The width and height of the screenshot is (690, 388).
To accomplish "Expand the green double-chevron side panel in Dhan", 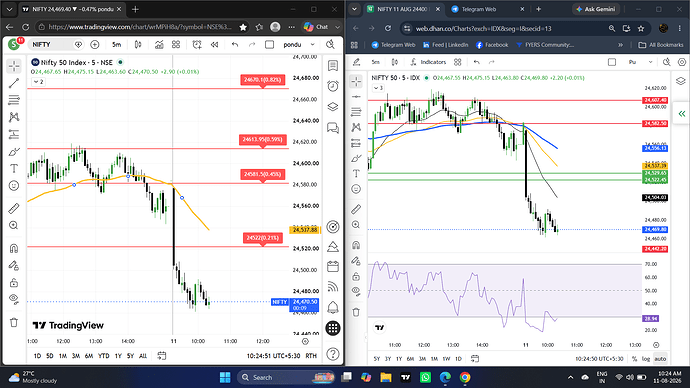I will click(x=682, y=114).
